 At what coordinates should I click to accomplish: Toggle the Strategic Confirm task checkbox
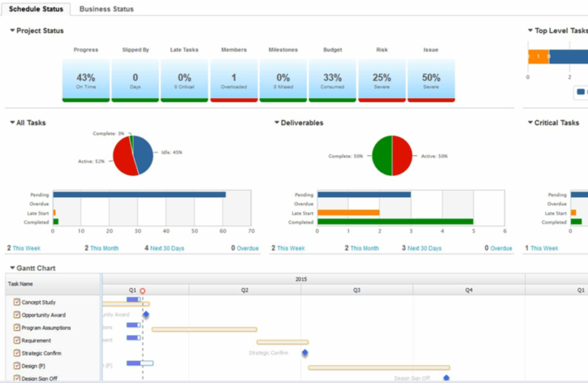click(x=17, y=353)
